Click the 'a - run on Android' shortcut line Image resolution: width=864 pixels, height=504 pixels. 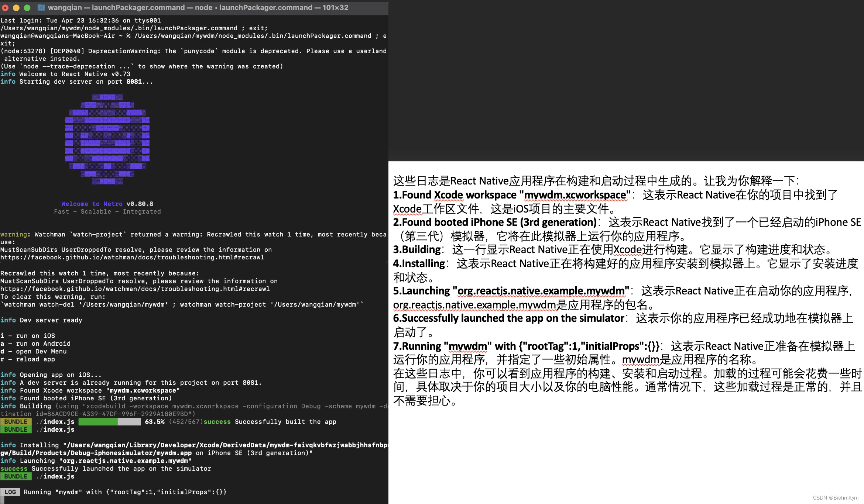(35, 344)
